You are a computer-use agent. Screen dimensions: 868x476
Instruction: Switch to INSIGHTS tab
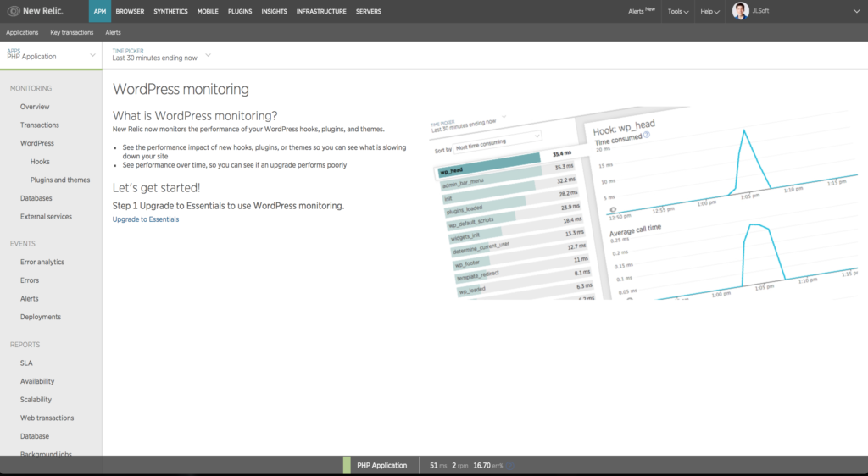(274, 11)
